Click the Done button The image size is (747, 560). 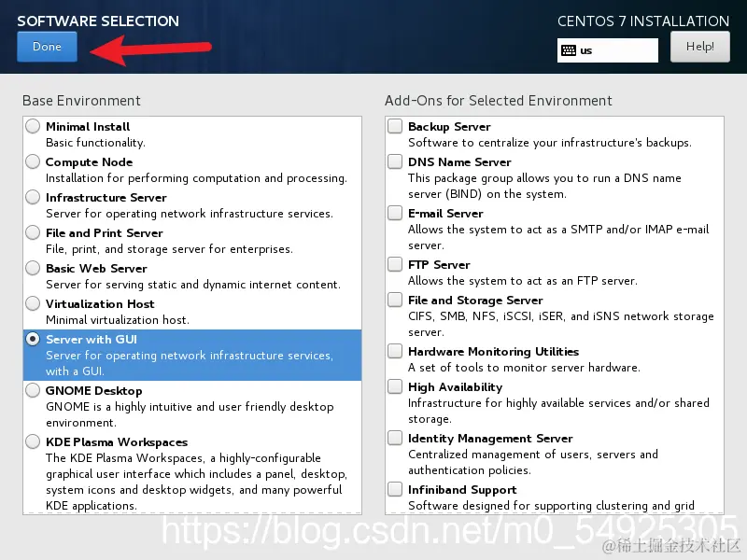[x=47, y=47]
